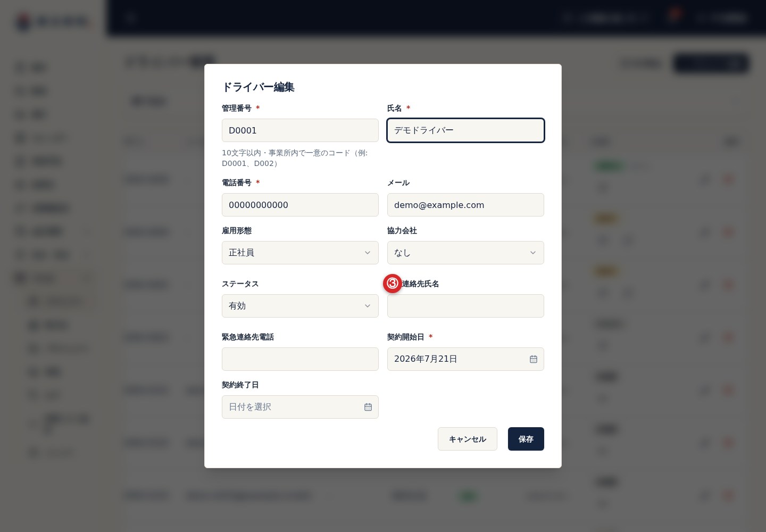The height and width of the screenshot is (532, 766).
Task: Click the 電話番号 field label
Action: click(237, 182)
